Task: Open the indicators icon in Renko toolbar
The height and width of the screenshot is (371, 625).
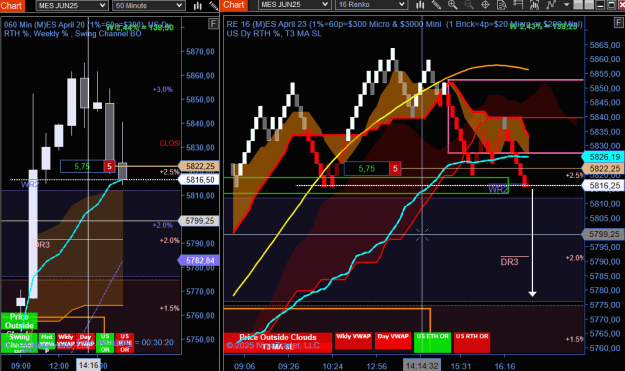Action: point(534,5)
